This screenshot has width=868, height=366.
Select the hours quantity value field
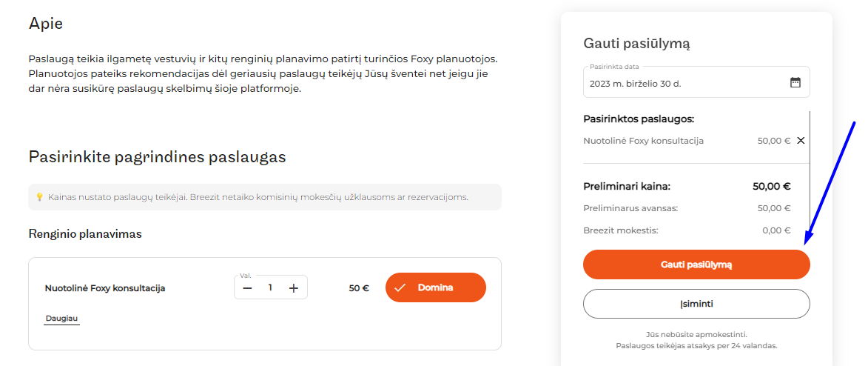(270, 287)
